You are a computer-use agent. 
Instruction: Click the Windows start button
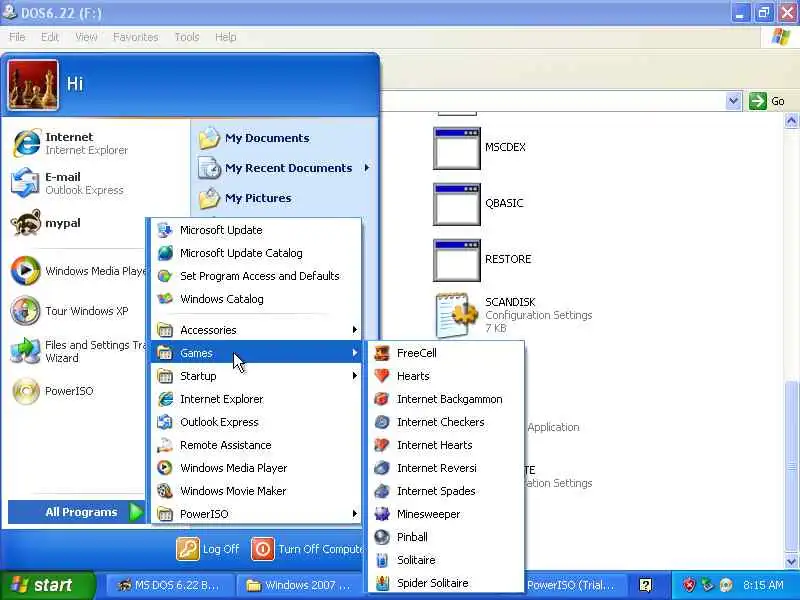(x=47, y=585)
